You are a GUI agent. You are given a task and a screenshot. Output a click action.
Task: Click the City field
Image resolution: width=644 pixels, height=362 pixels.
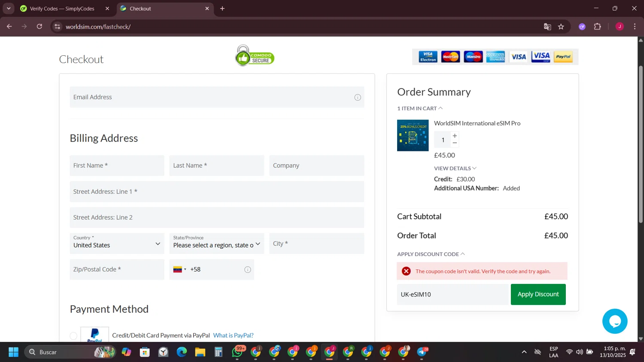pos(316,243)
